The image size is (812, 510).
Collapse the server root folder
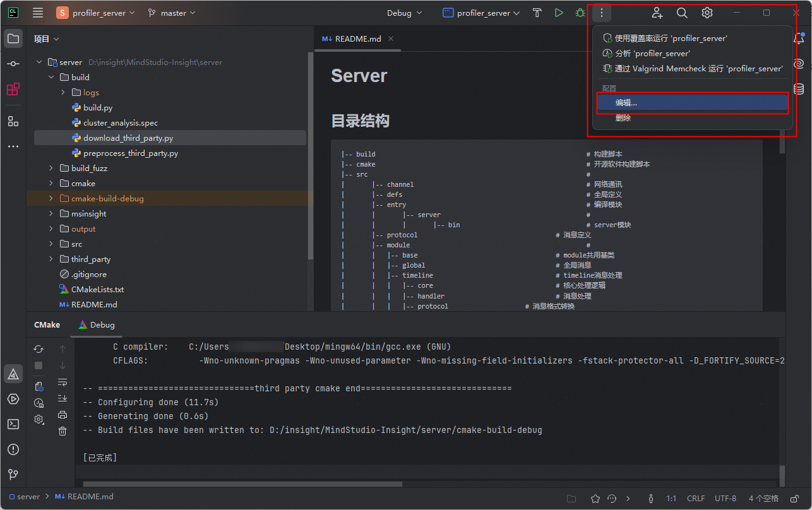(39, 62)
